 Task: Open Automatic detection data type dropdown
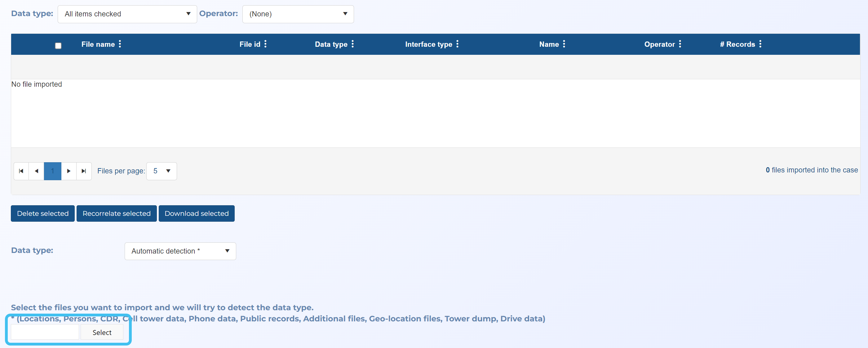click(180, 251)
